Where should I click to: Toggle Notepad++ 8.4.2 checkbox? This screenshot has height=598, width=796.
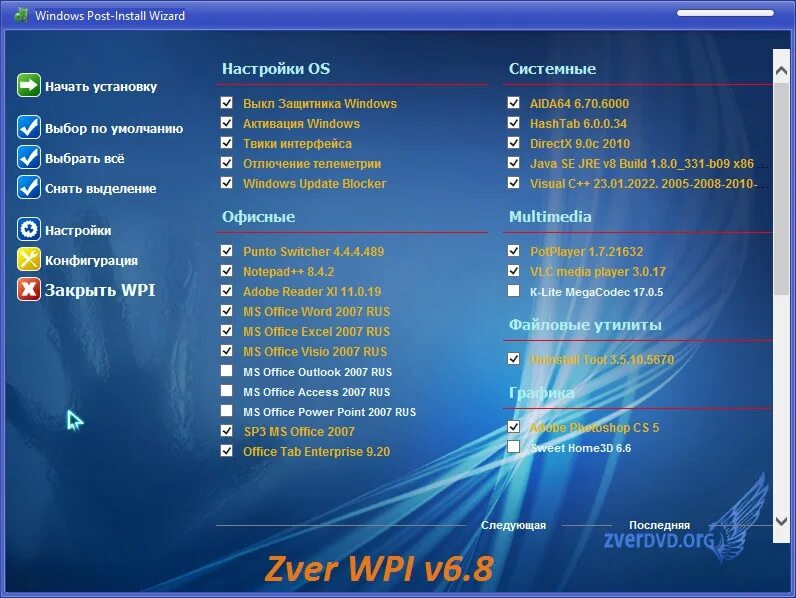(x=226, y=271)
